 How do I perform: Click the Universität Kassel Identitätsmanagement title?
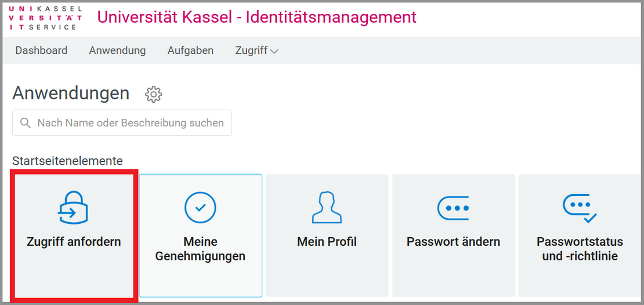[x=256, y=17]
